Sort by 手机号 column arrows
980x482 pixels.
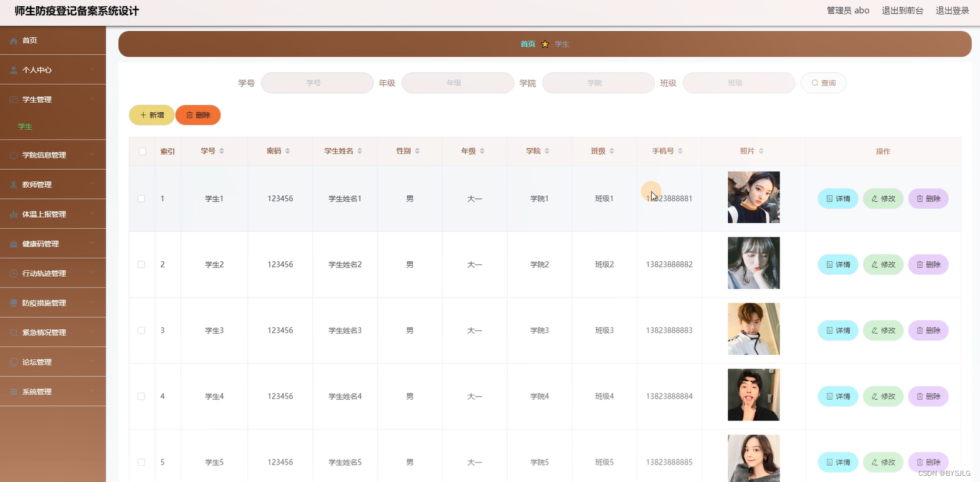point(680,151)
